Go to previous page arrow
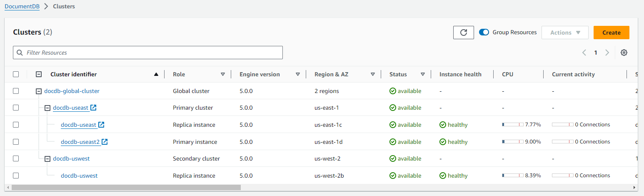Viewport: 644px width, 196px height. point(584,53)
